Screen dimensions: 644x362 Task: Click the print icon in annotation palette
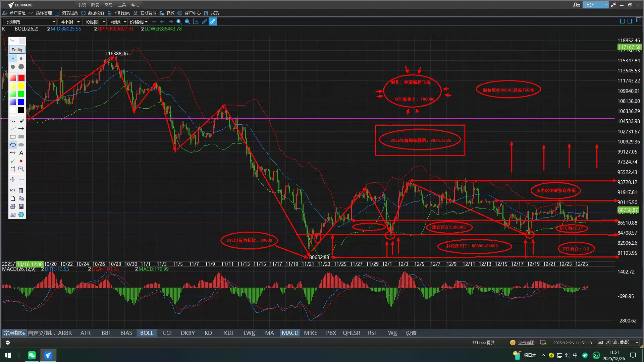[13, 206]
